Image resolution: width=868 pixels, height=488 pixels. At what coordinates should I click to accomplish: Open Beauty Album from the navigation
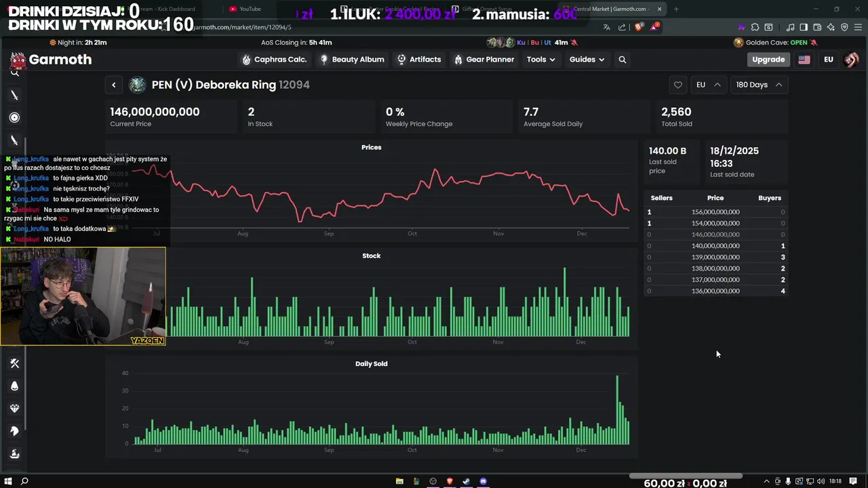[x=352, y=60]
